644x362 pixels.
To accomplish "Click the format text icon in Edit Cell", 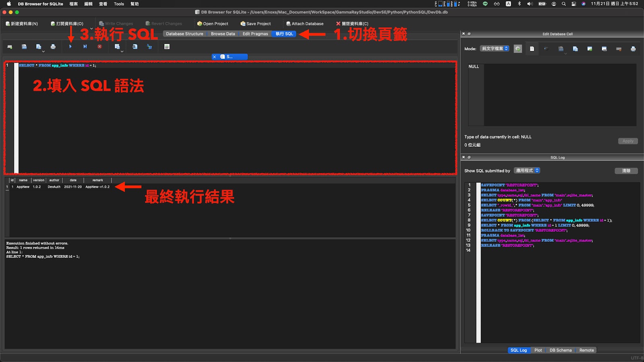I will click(x=546, y=49).
